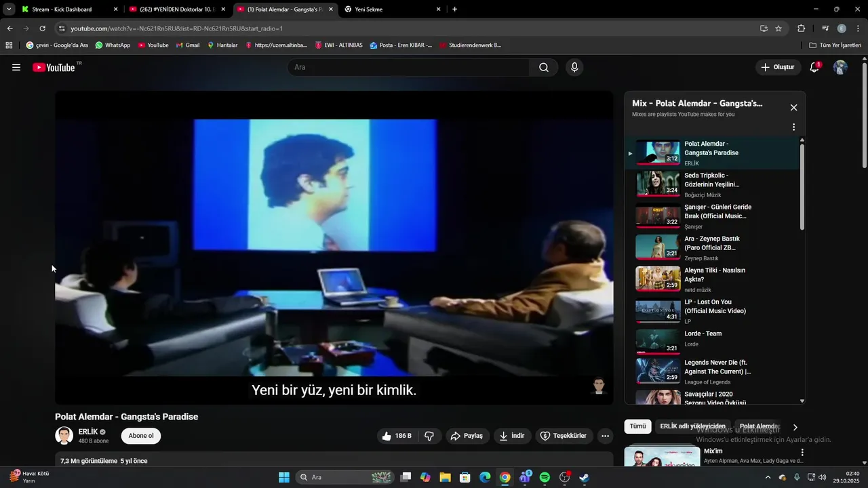Select LP - Lost On You video
The image size is (868, 488).
[x=712, y=311]
